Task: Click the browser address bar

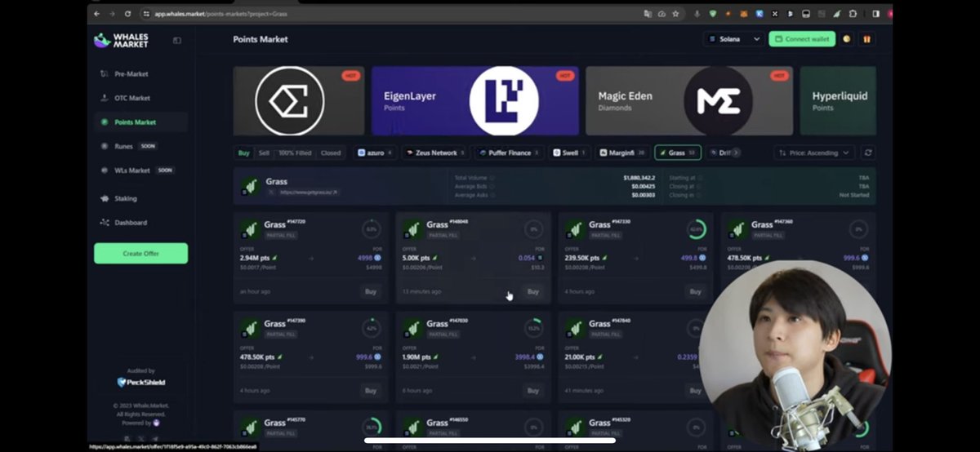Action: [x=392, y=14]
